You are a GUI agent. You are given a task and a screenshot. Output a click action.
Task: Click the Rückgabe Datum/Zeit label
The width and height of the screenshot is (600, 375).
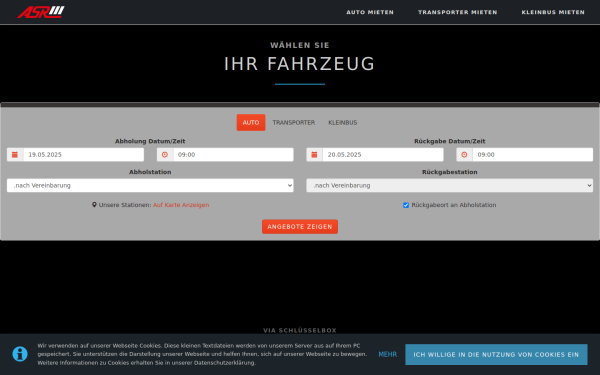tap(450, 141)
